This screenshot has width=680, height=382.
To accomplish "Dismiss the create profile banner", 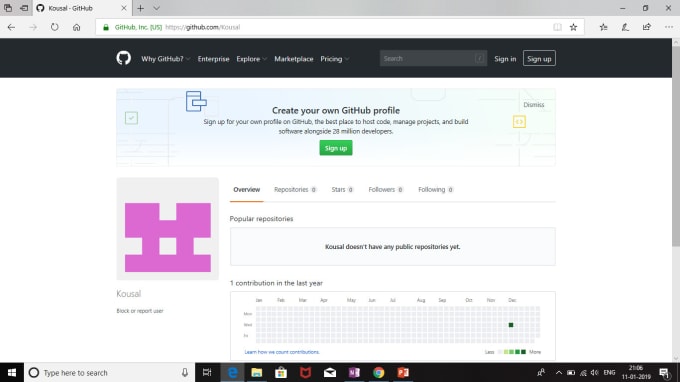I will point(533,104).
